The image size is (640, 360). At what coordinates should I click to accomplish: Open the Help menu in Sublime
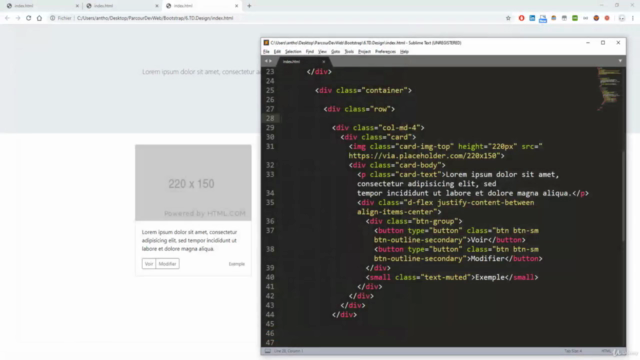click(x=404, y=52)
